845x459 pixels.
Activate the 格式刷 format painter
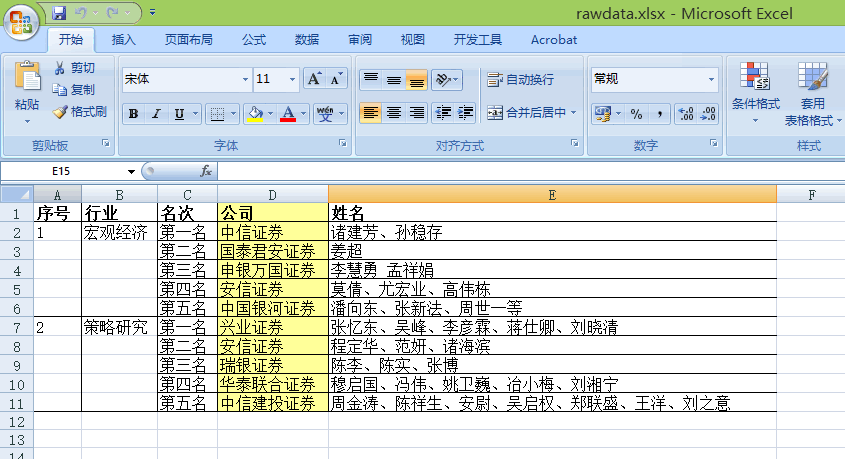80,112
